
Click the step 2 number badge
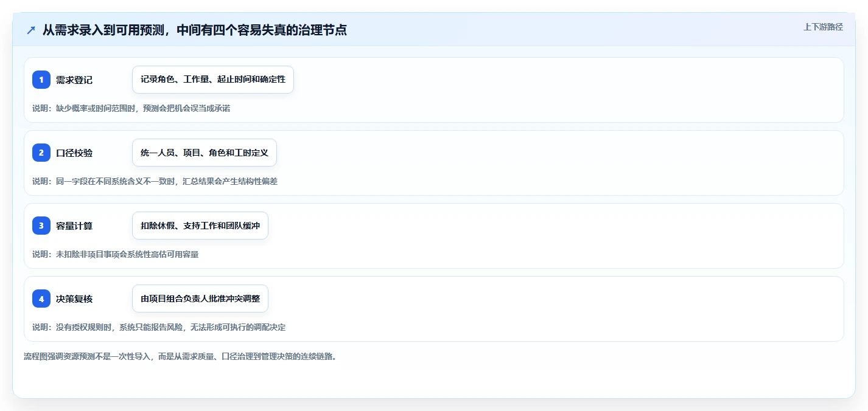tap(41, 153)
